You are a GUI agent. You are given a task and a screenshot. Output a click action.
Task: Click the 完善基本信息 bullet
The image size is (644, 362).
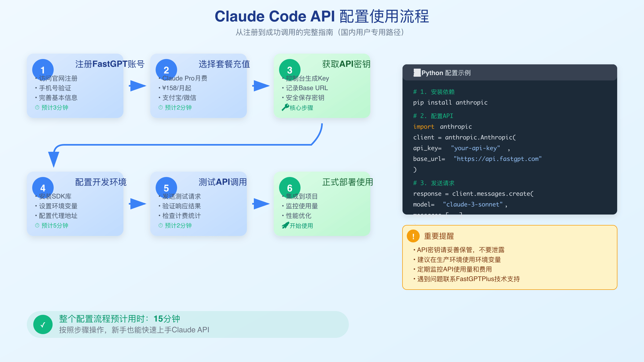click(x=56, y=98)
